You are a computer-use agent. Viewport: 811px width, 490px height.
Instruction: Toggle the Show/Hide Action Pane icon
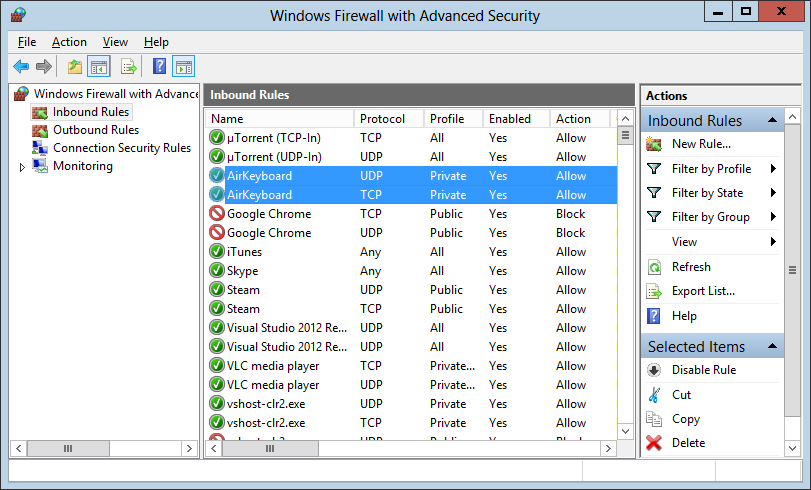pyautogui.click(x=184, y=67)
